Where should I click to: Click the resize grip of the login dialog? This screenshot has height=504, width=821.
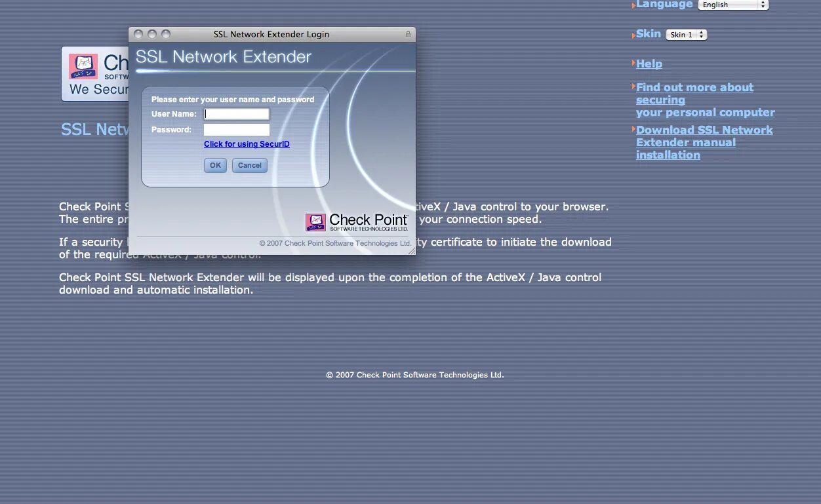coord(411,250)
